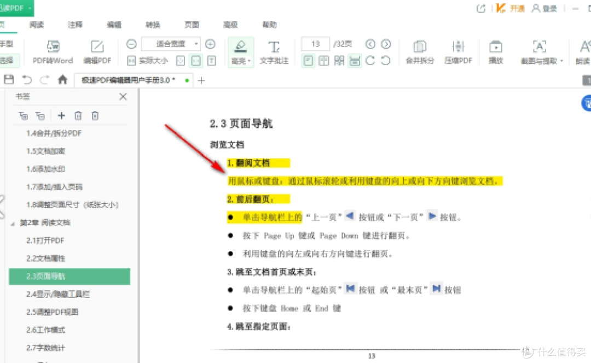Screen dimensions: 591x364
Task: Click the 登录 login button
Action: click(x=544, y=8)
